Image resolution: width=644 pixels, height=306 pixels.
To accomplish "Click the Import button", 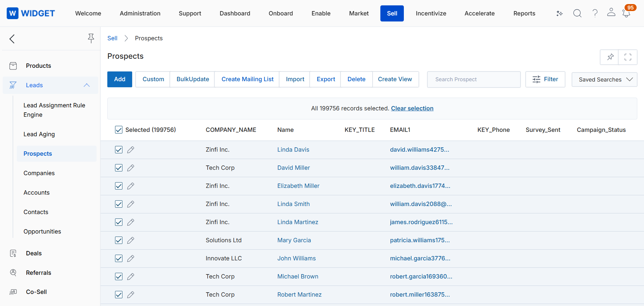I will click(x=295, y=79).
